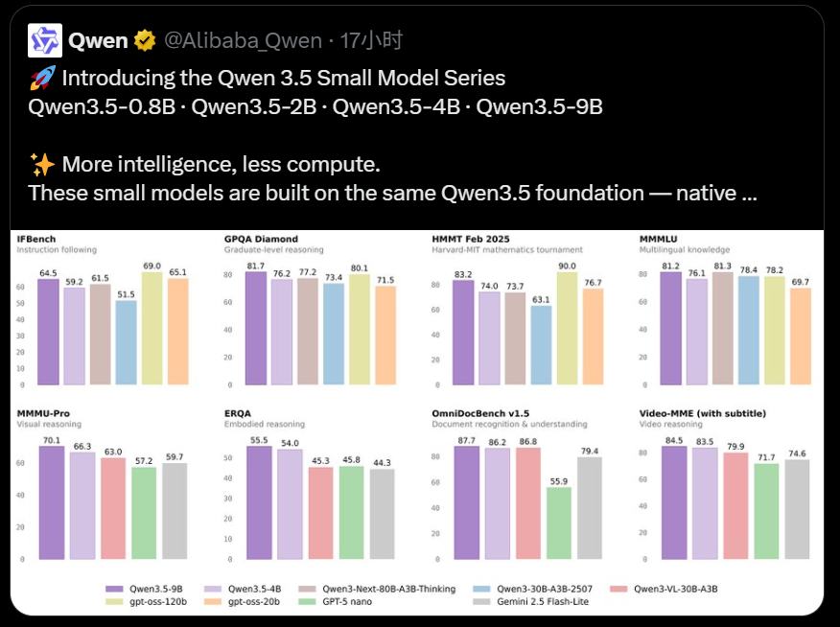840x627 pixels.
Task: Open the Qwen display name link
Action: 98,40
